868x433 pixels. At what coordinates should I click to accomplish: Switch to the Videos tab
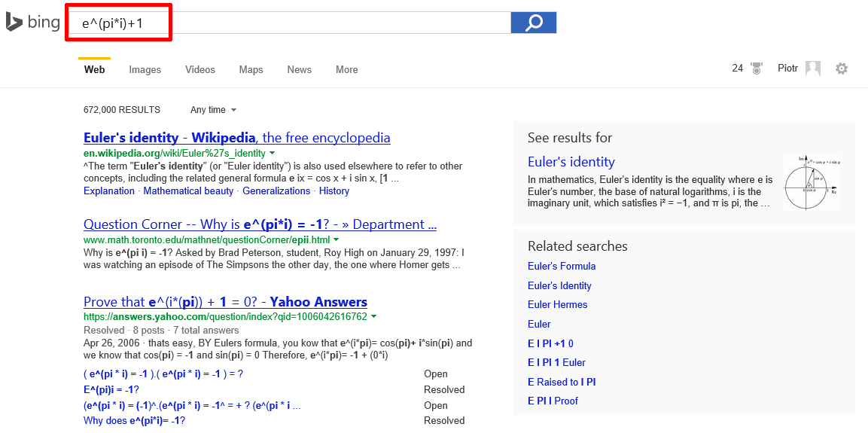(199, 70)
